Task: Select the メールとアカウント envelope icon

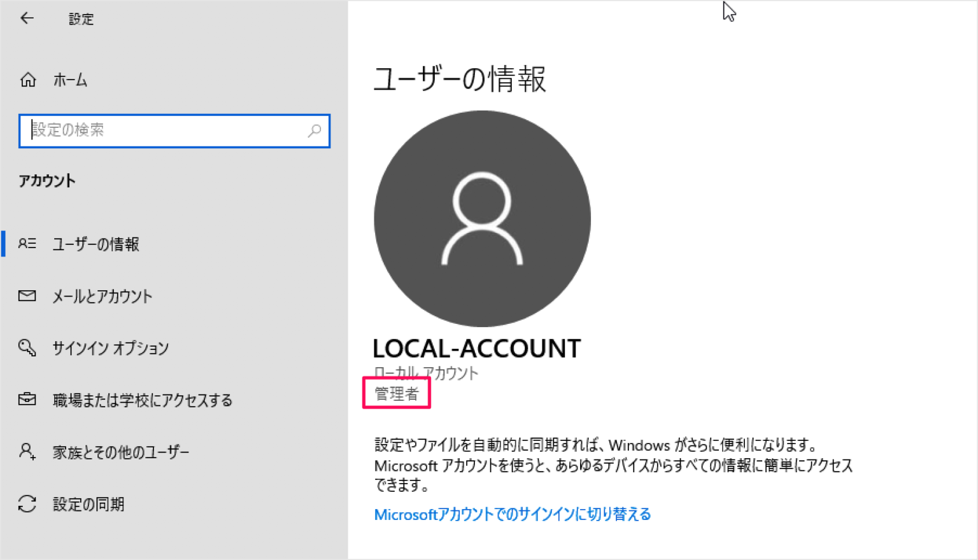Action: point(27,295)
